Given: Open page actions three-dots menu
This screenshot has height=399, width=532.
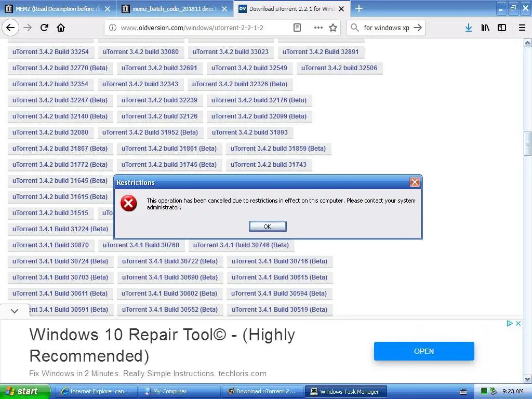Looking at the screenshot, I should coord(318,28).
